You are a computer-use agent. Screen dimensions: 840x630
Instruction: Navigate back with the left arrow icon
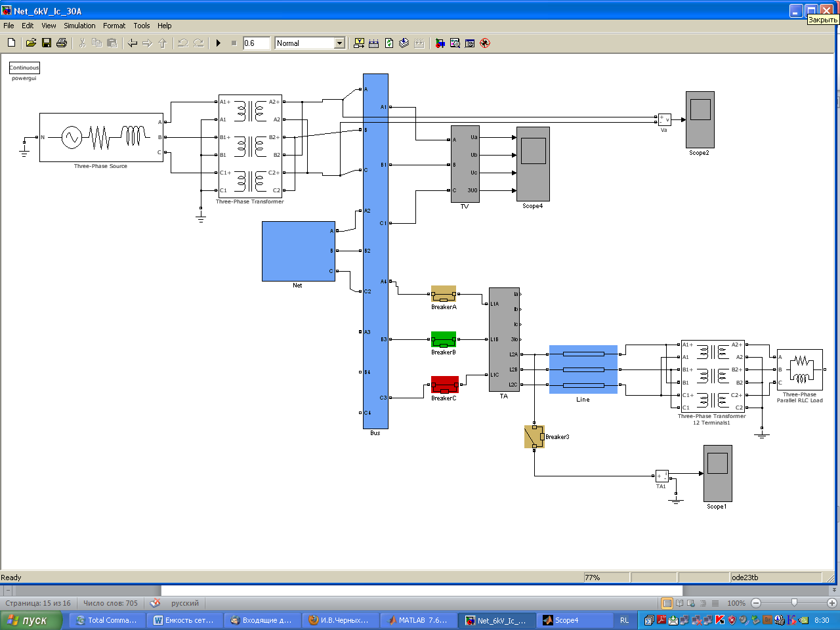[133, 43]
